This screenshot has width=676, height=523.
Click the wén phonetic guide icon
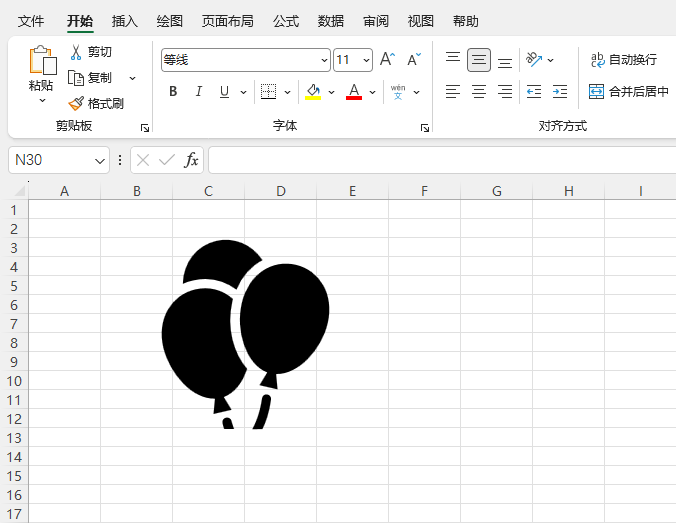pyautogui.click(x=398, y=91)
